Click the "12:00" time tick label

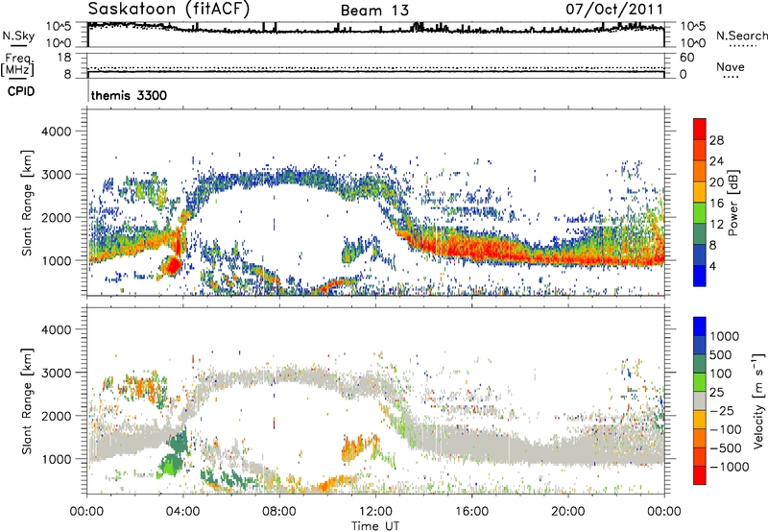coord(375,512)
